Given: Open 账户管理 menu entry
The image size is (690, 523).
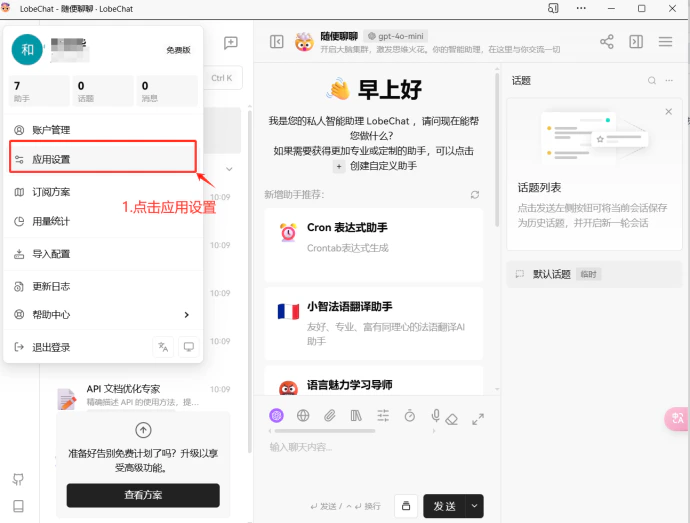Looking at the screenshot, I should coord(103,130).
